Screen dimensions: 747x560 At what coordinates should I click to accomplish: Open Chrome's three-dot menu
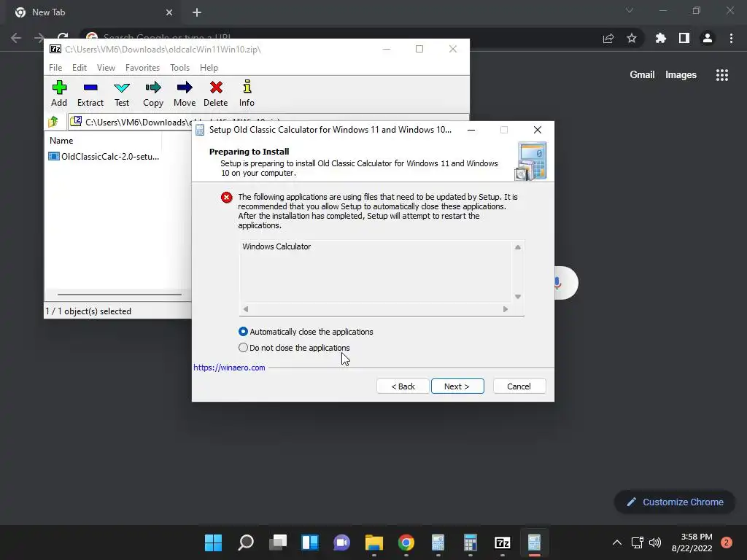(x=731, y=38)
